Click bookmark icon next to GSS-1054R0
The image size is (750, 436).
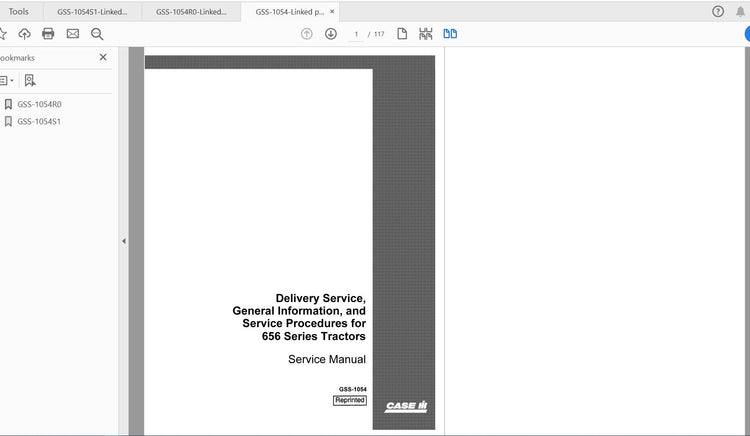[x=8, y=104]
